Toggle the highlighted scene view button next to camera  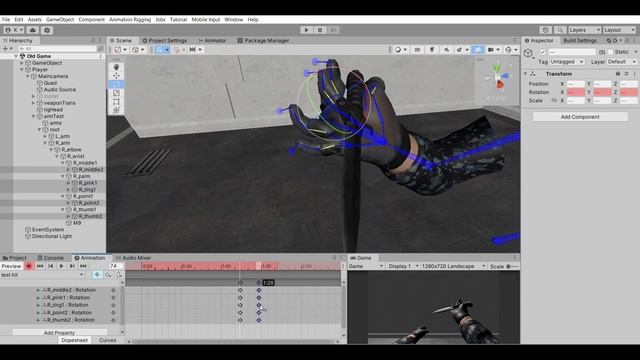(477, 50)
